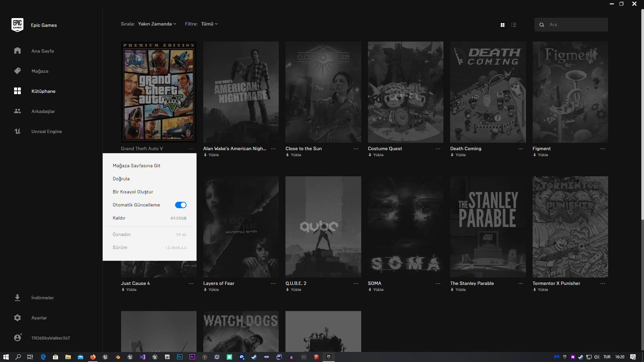
Task: Open options dots for Alan Wake's American Nightmare
Action: click(x=273, y=149)
